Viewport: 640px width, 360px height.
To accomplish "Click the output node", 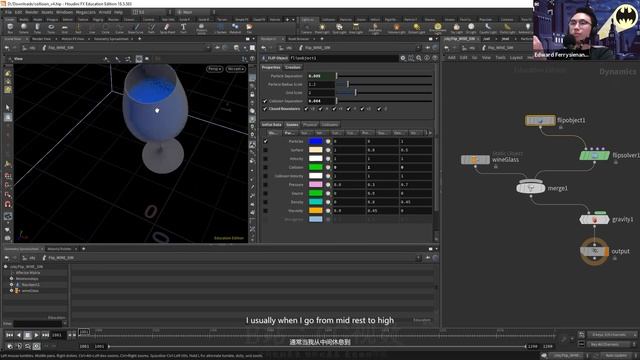I will tap(594, 251).
